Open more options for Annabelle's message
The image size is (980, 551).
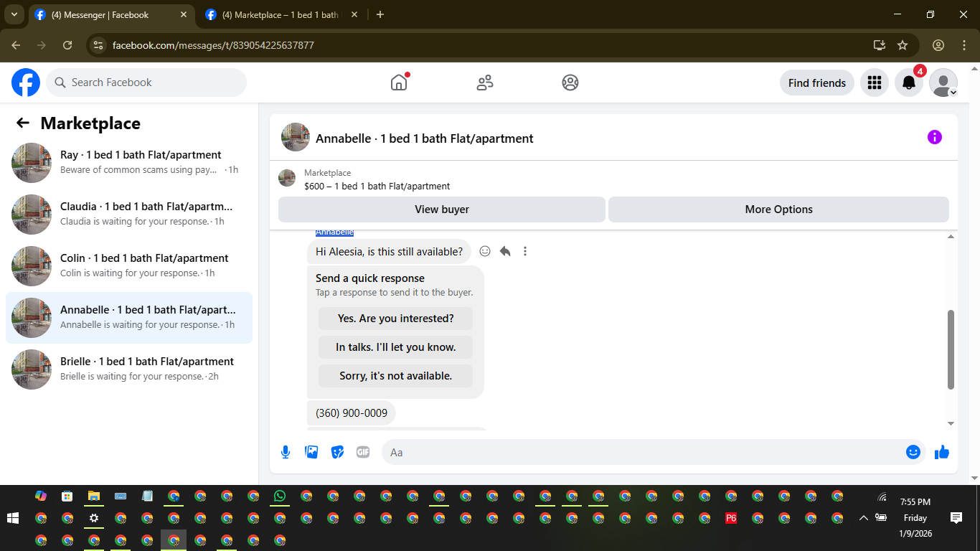pyautogui.click(x=525, y=251)
